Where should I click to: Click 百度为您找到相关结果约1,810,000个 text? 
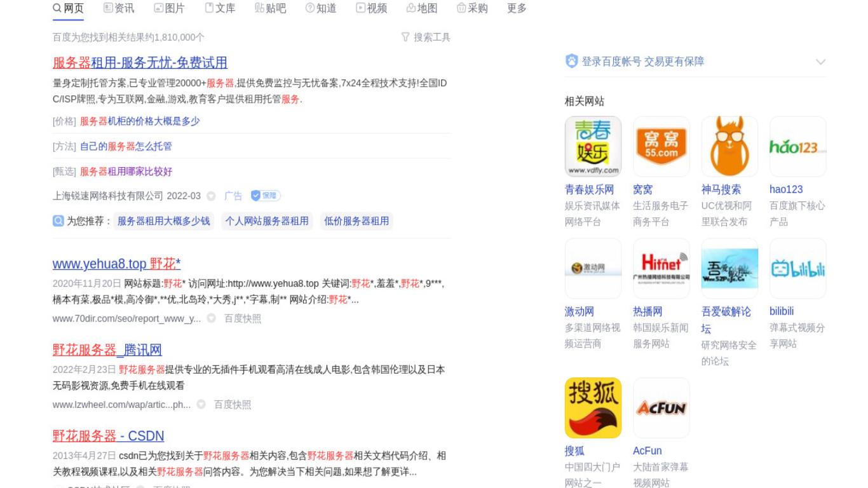pos(128,37)
